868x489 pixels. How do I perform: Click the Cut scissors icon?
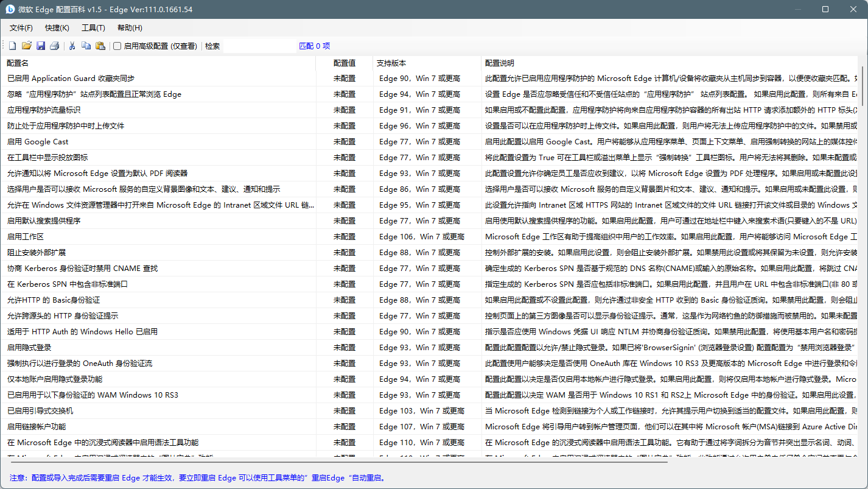(72, 46)
